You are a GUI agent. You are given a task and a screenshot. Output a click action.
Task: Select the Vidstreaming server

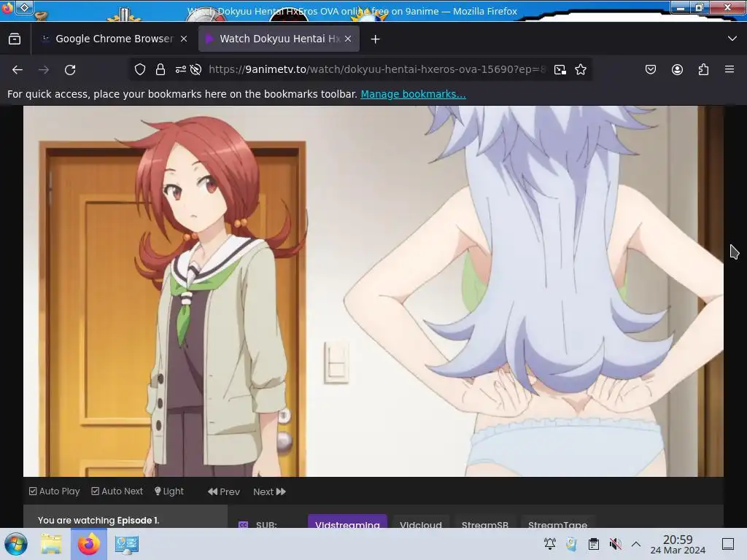click(x=347, y=522)
